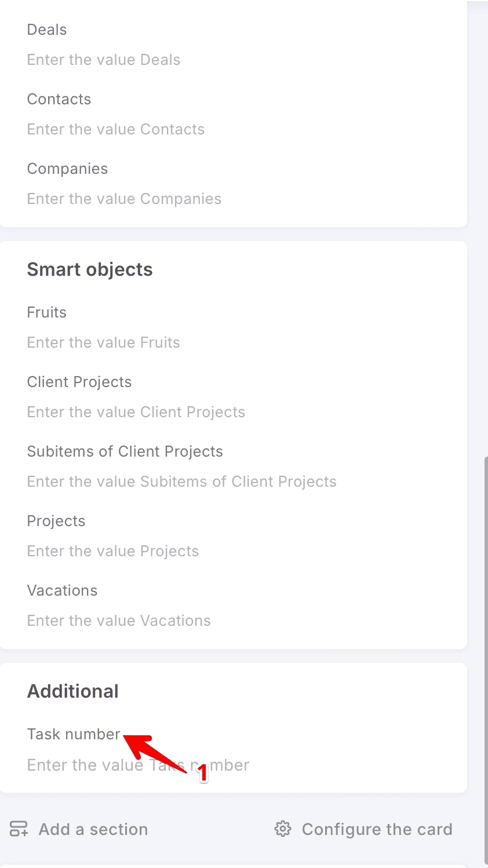Viewport: 488px width, 868px height.
Task: Click the Configure the card gear icon
Action: tap(282, 829)
